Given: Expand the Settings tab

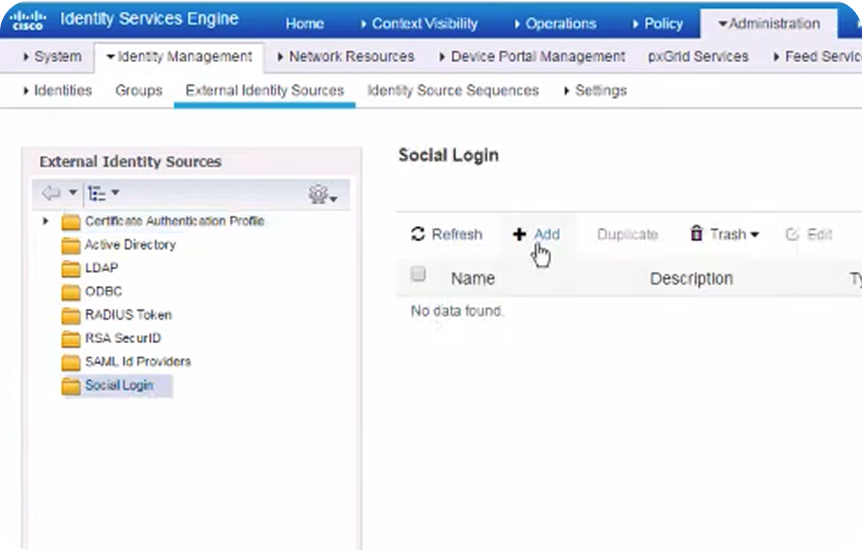Looking at the screenshot, I should (x=595, y=91).
